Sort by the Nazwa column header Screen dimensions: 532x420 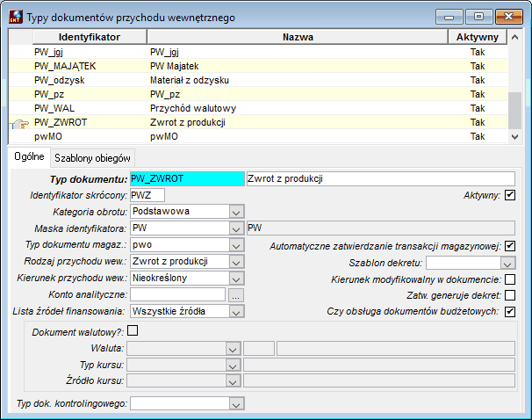pos(298,37)
